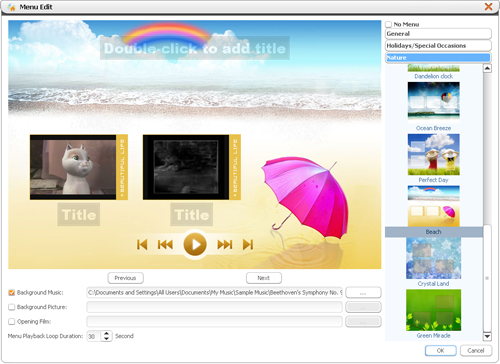
Task: Open the General template category
Action: (x=438, y=34)
